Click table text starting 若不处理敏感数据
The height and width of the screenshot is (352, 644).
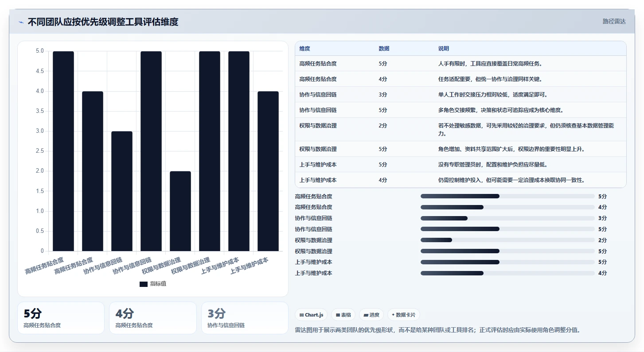(526, 129)
